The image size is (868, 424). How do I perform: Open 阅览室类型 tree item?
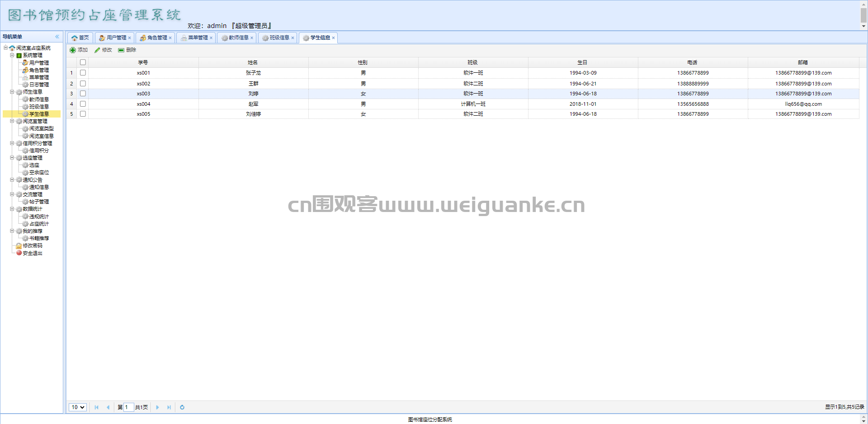pos(41,129)
